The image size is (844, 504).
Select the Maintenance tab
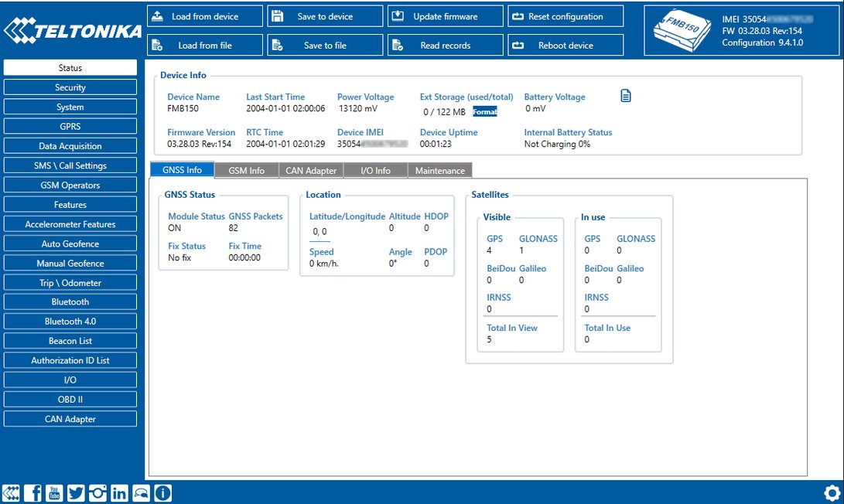(439, 171)
